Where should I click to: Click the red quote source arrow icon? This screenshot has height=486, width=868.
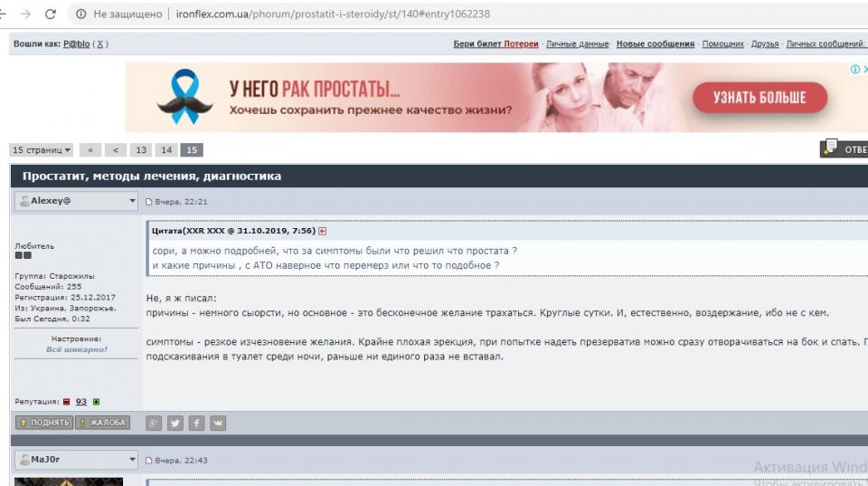[323, 231]
